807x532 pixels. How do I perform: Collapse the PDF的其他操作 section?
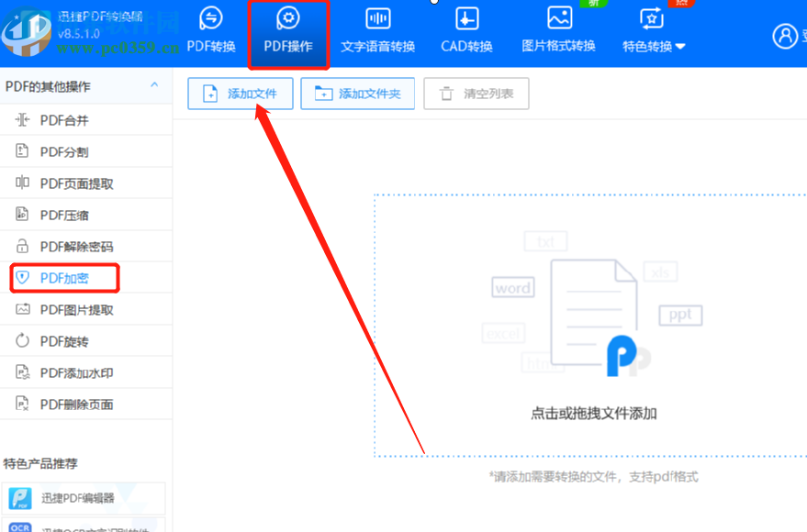[x=154, y=85]
